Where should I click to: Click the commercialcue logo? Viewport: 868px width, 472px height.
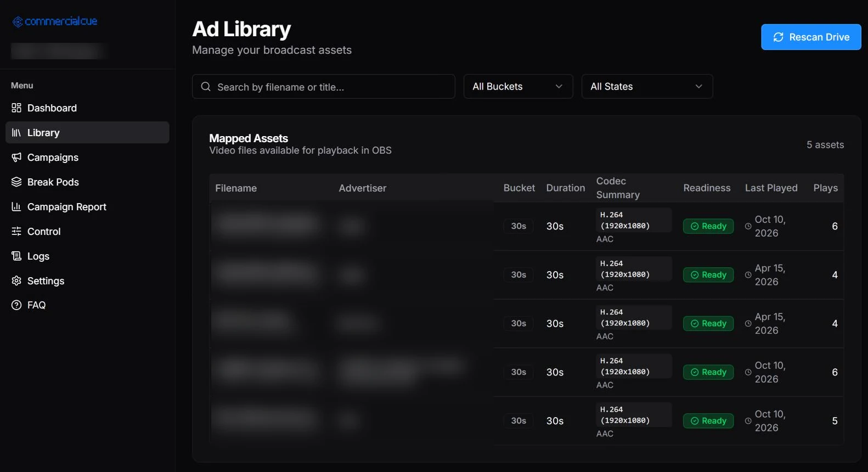(x=55, y=21)
